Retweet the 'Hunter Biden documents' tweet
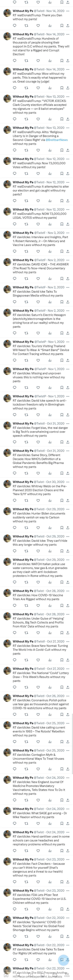Image resolution: width=73 pixels, height=980 pixels. click(x=26, y=527)
